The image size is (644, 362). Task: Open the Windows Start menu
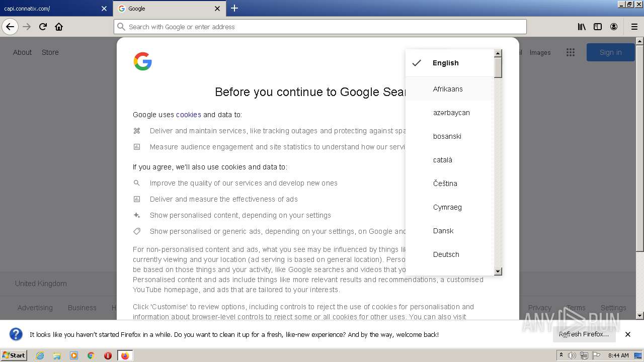click(14, 355)
